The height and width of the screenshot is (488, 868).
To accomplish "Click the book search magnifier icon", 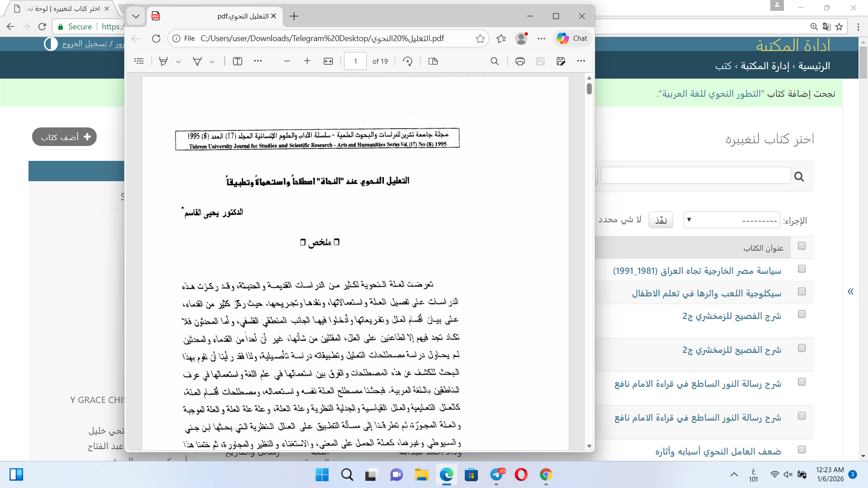I will 799,177.
